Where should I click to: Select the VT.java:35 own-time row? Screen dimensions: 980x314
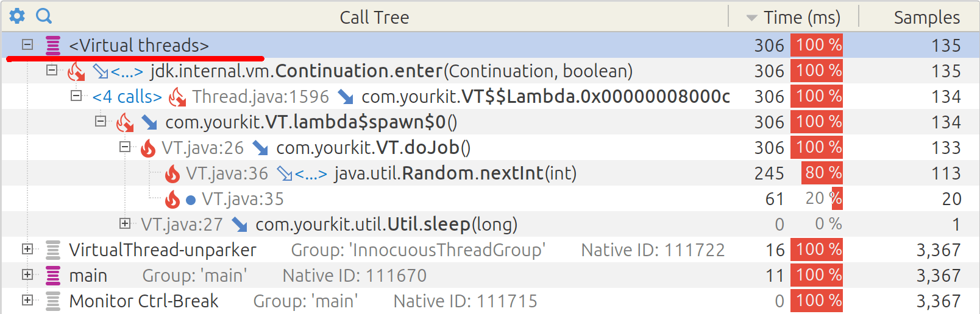click(x=243, y=198)
